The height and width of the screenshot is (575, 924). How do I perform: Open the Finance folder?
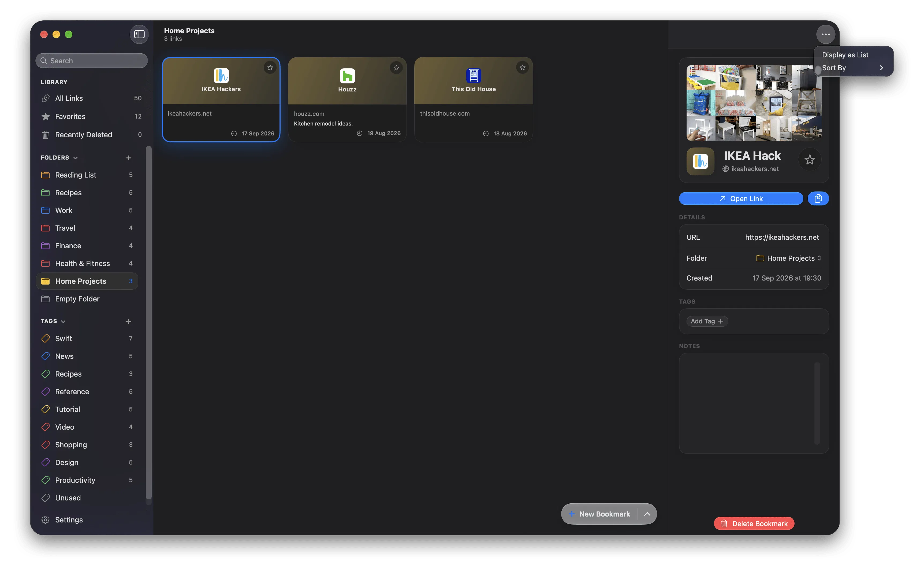pos(87,246)
